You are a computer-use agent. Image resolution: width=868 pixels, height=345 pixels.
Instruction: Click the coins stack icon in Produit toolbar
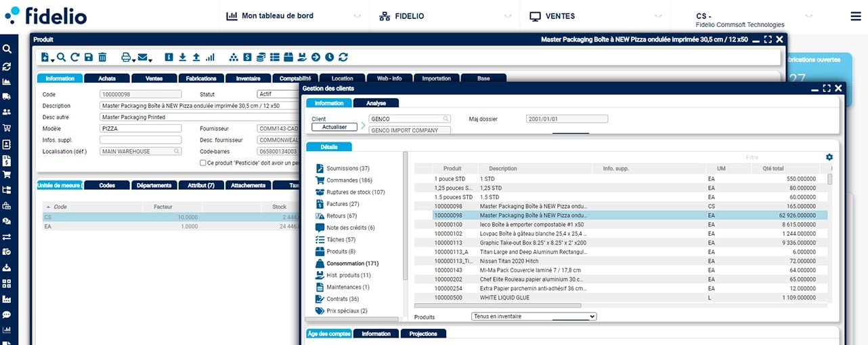261,57
